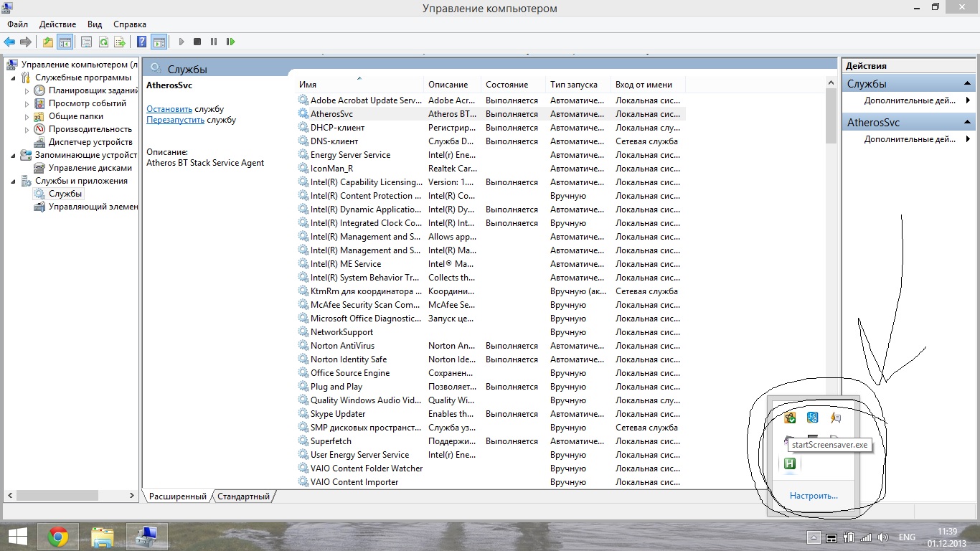Toggle the Show/Hide Action Pane toolbar button

pyautogui.click(x=159, y=42)
